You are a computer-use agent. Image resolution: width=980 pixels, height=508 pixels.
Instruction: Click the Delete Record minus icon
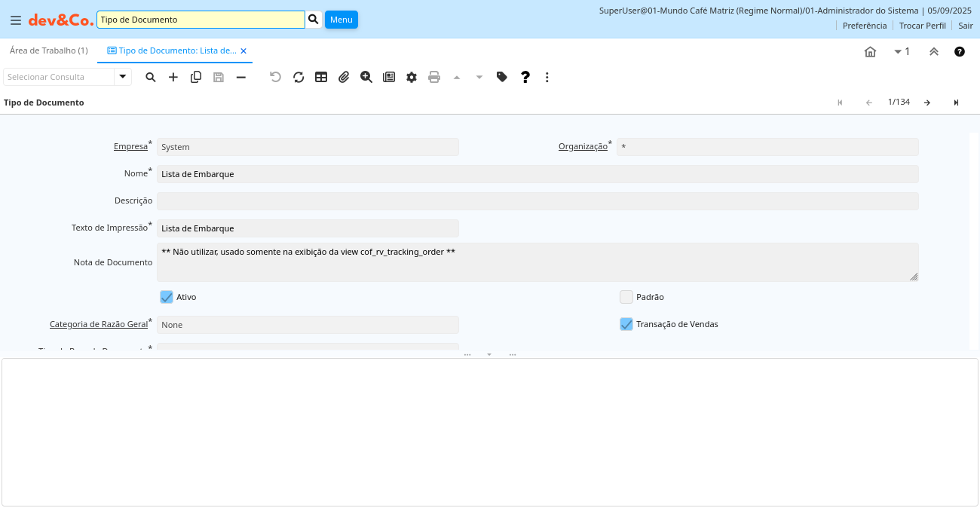click(x=240, y=77)
